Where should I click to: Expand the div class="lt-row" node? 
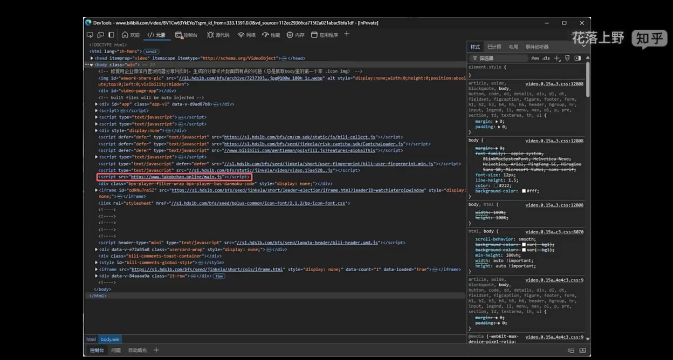[96, 276]
